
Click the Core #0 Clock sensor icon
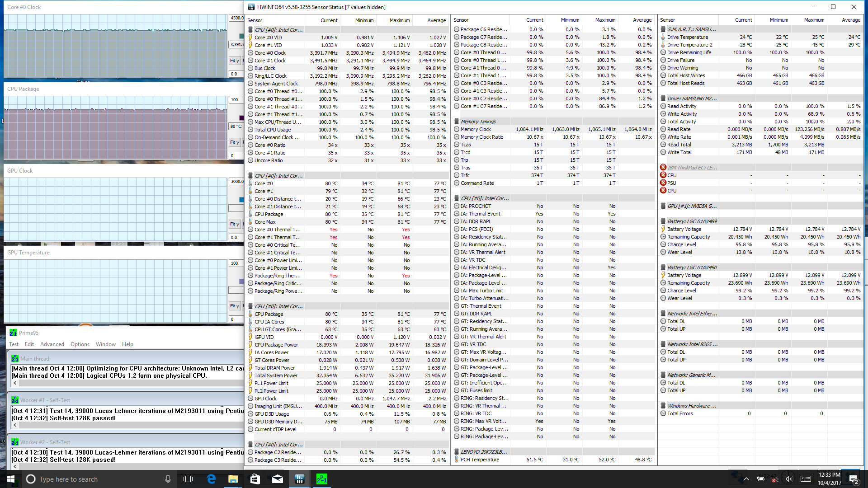tap(250, 53)
